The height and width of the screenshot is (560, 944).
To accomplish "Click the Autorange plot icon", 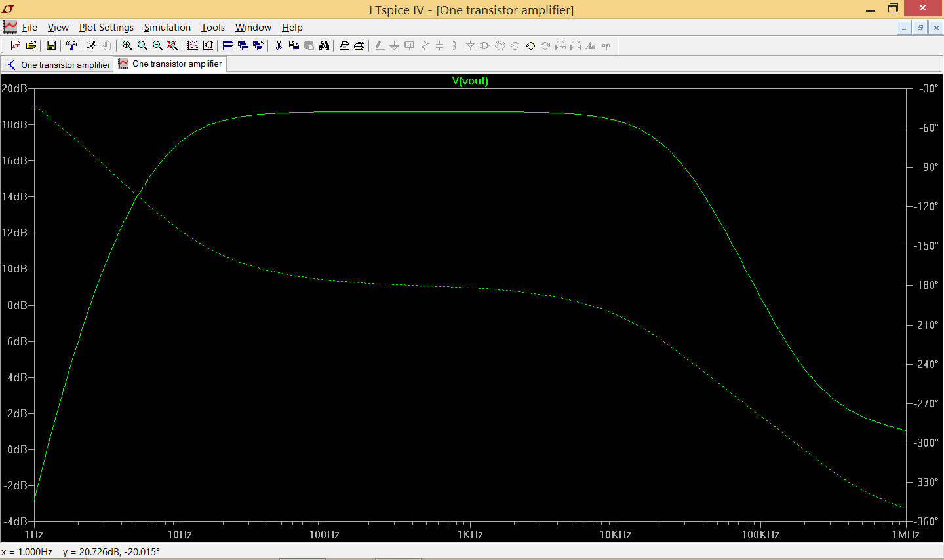I will 208,45.
